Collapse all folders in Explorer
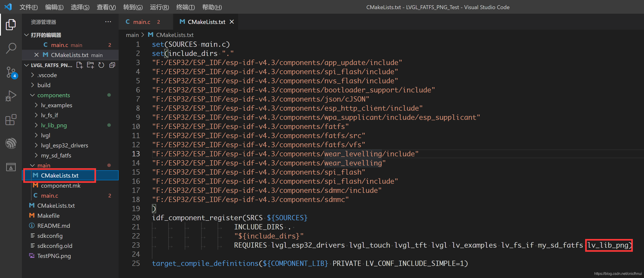Image resolution: width=644 pixels, height=278 pixels. 112,65
